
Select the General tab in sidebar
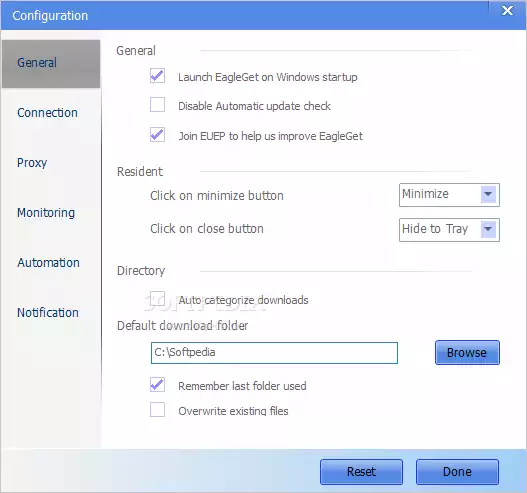tap(51, 64)
